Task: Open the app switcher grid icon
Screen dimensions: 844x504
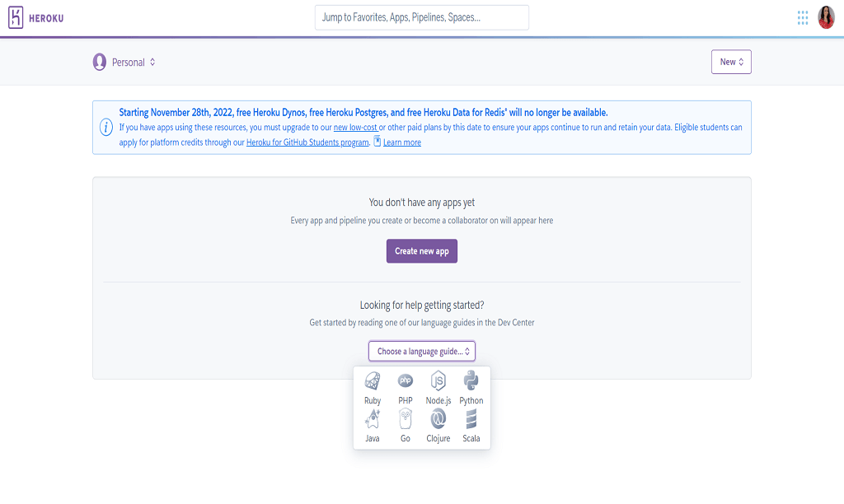Action: pos(803,18)
